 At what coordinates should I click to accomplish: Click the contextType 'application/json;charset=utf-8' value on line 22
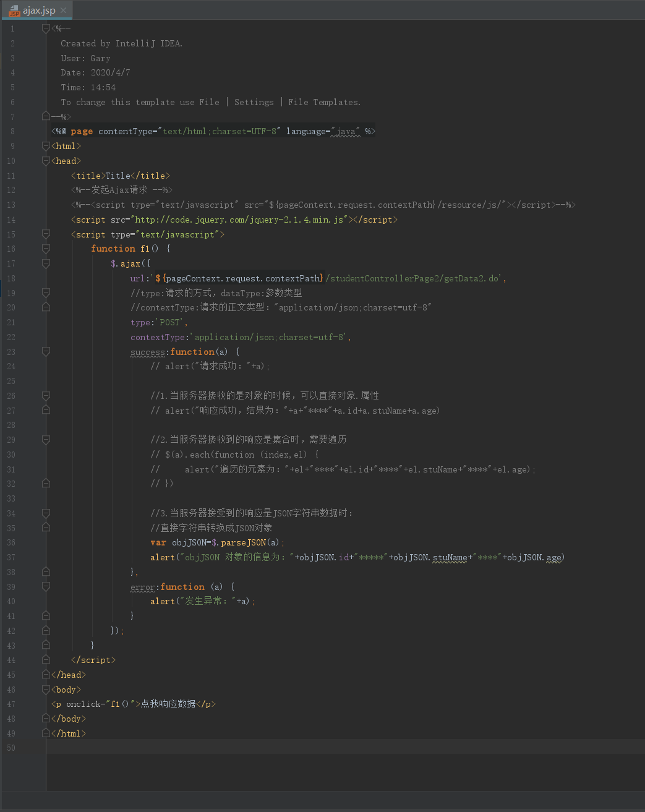click(270, 337)
